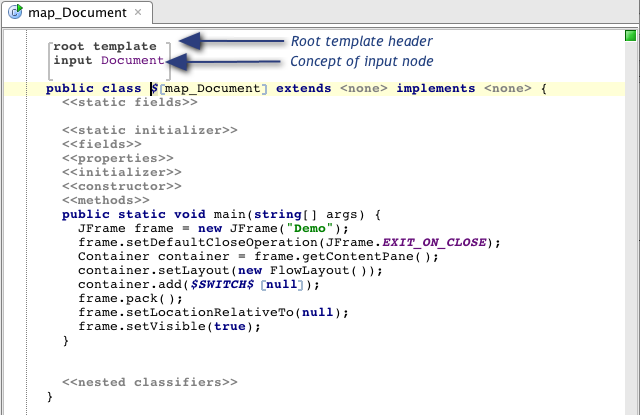Click the <<methods>> placeholder

coord(106,200)
